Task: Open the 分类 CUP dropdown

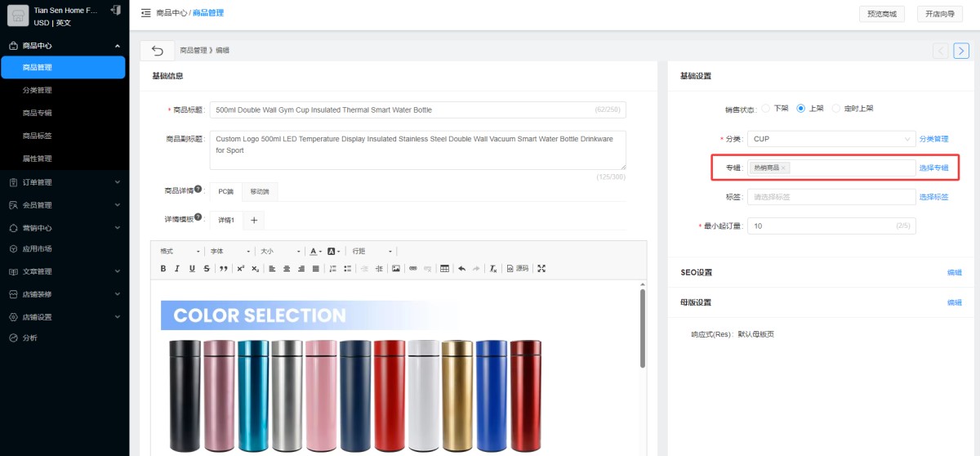Action: 831,139
